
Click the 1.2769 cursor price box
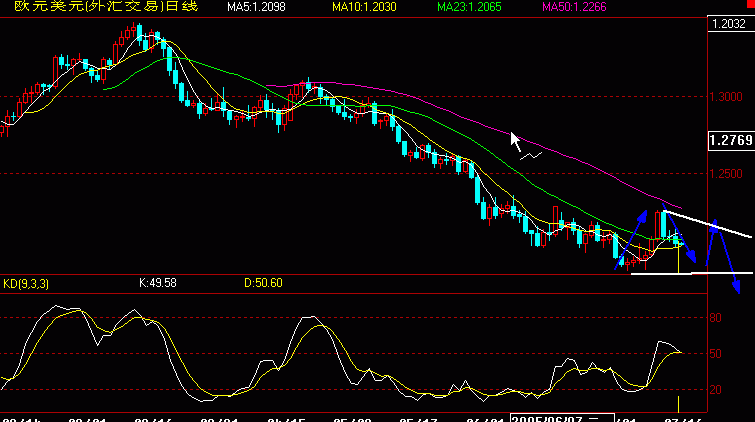[731, 140]
